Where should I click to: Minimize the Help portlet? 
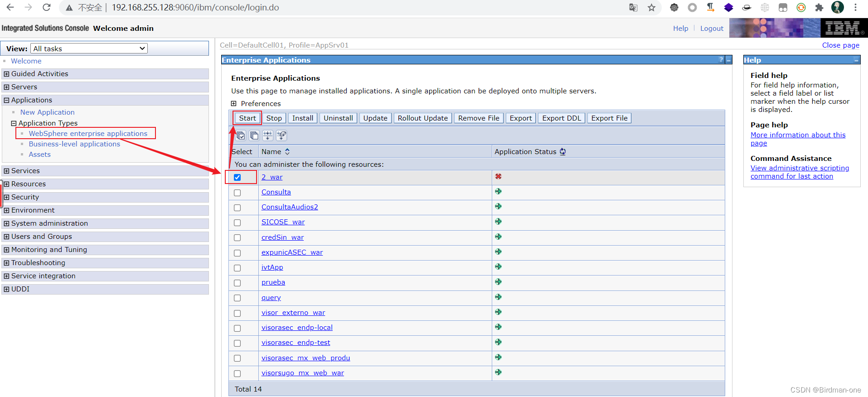tap(856, 60)
